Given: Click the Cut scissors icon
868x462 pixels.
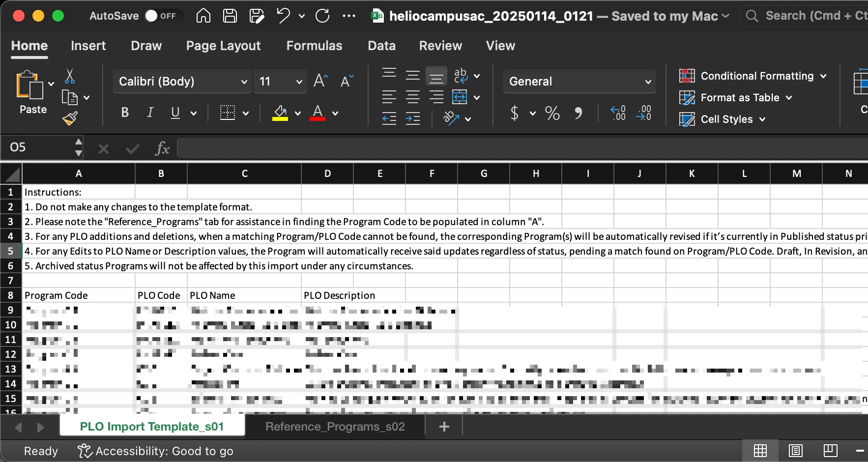Looking at the screenshot, I should tap(69, 76).
